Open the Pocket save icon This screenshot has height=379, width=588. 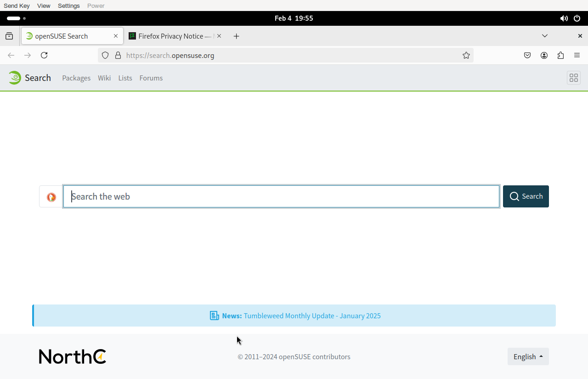[527, 55]
